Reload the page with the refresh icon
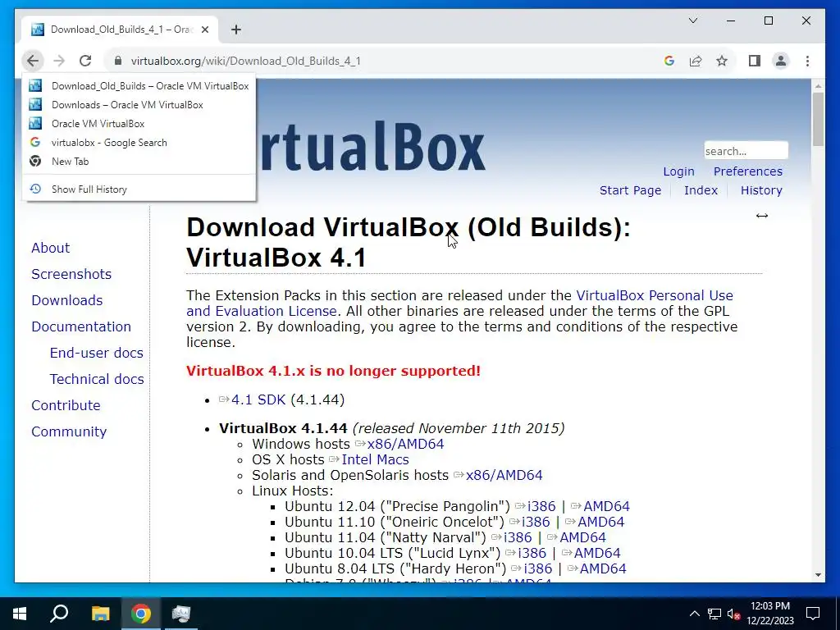This screenshot has width=840, height=630. [x=85, y=61]
